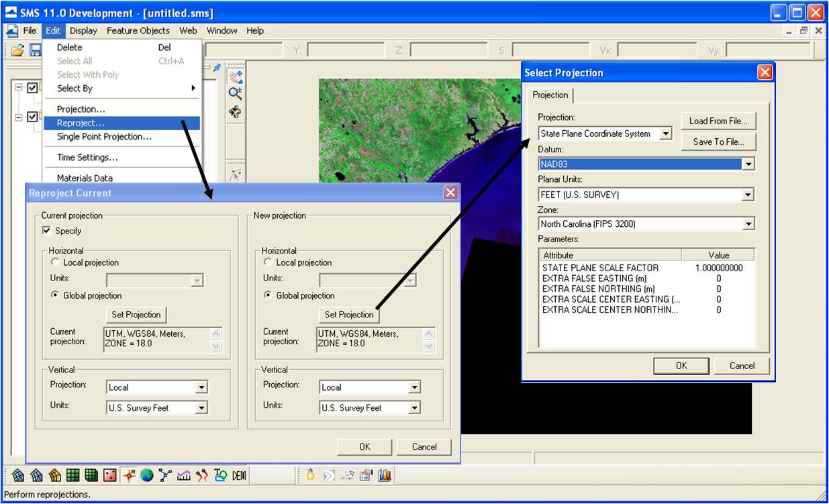The height and width of the screenshot is (504, 829).
Task: Open the Zone dropdown showing North Carolina
Action: coord(748,224)
